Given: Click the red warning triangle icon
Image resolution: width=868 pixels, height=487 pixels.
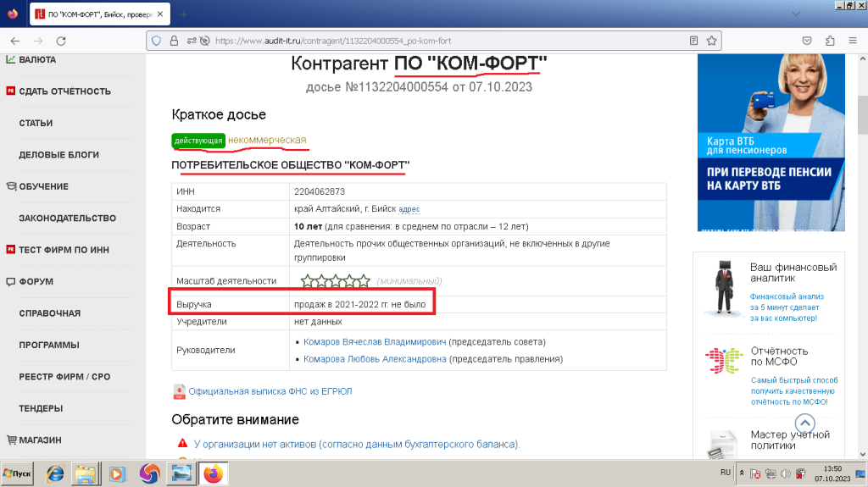Looking at the screenshot, I should 183,443.
